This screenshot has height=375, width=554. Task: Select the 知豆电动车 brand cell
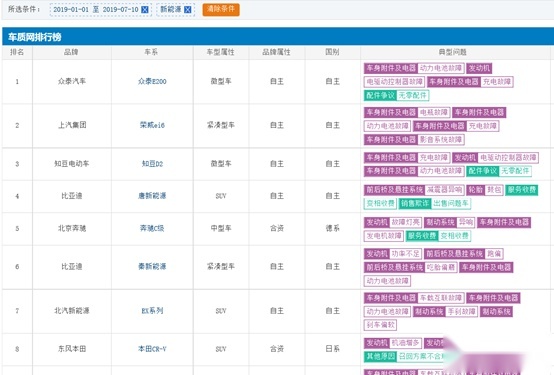click(72, 164)
